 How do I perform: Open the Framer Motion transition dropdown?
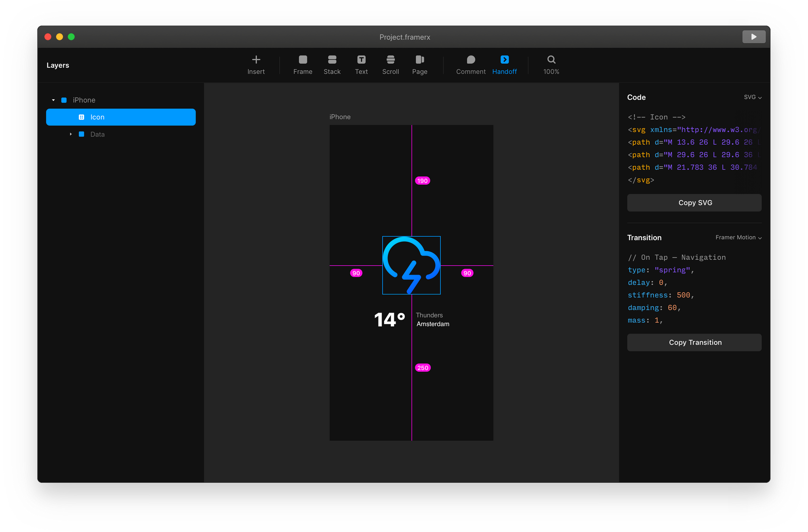coord(738,238)
